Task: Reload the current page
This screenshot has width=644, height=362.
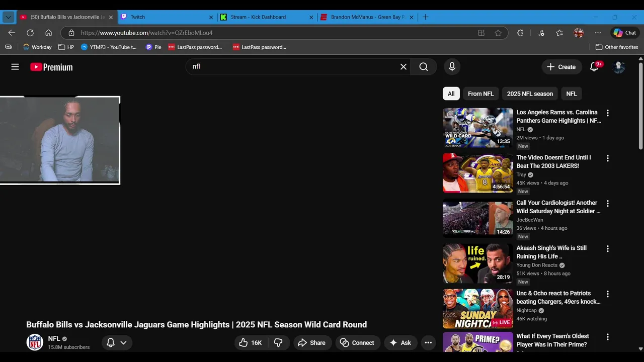Action: pos(30,33)
